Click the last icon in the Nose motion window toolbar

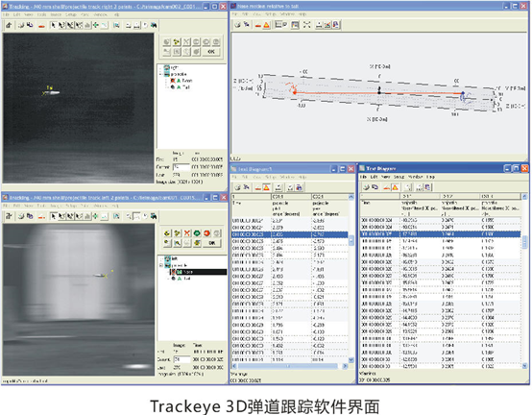[x=336, y=25]
